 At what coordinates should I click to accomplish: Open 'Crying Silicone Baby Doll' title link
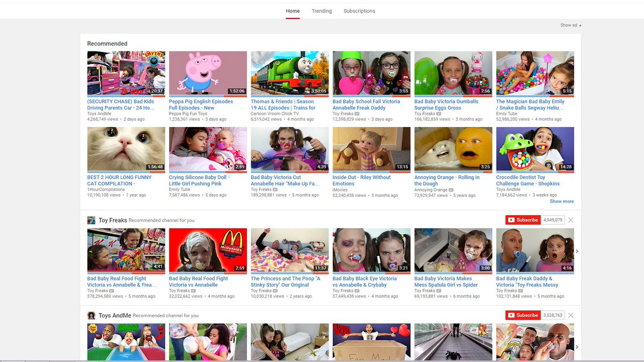coord(199,180)
